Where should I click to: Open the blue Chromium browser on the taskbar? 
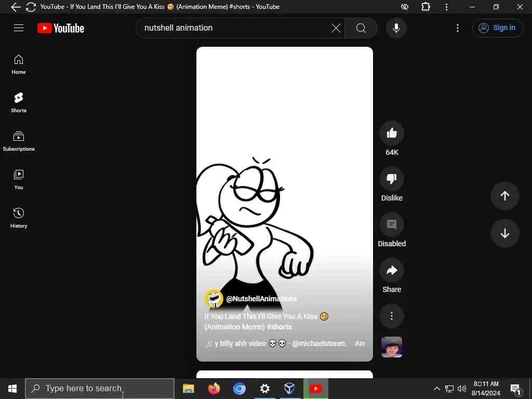[x=239, y=389]
